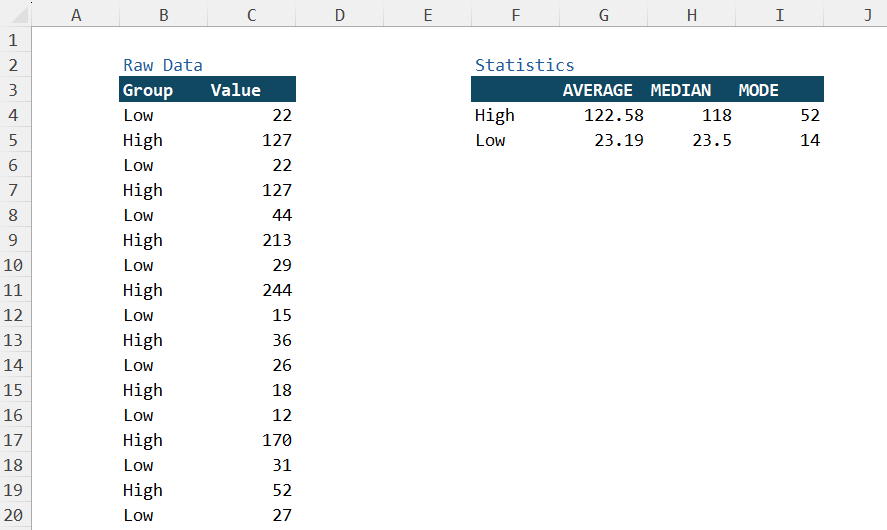Select column B header
This screenshot has height=530, width=887.
(163, 15)
